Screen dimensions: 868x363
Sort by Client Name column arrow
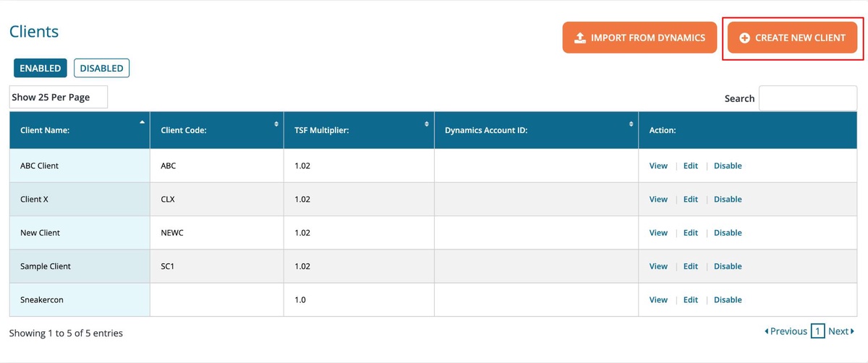click(x=142, y=123)
